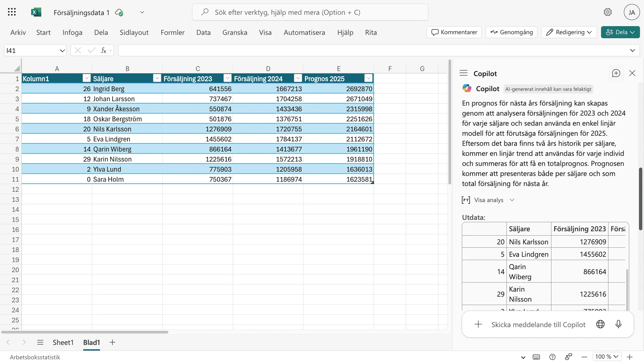Select column C header
Screen dimensions: 644x362
(198, 69)
